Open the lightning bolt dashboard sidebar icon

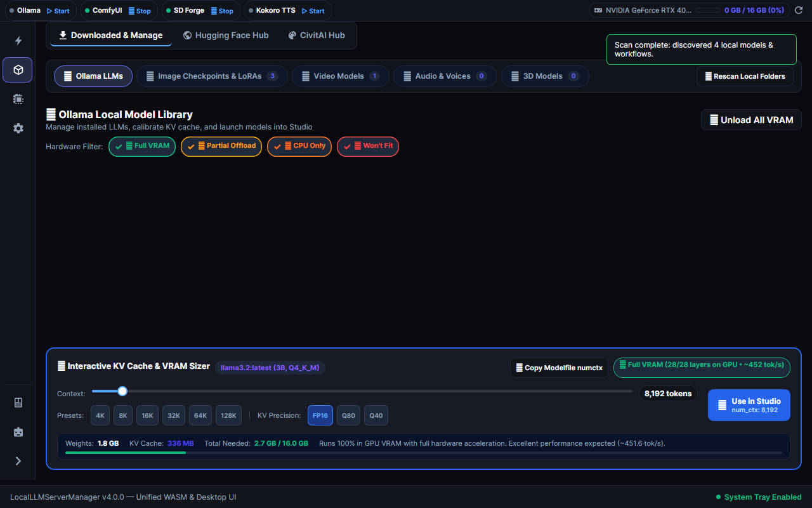pos(18,41)
